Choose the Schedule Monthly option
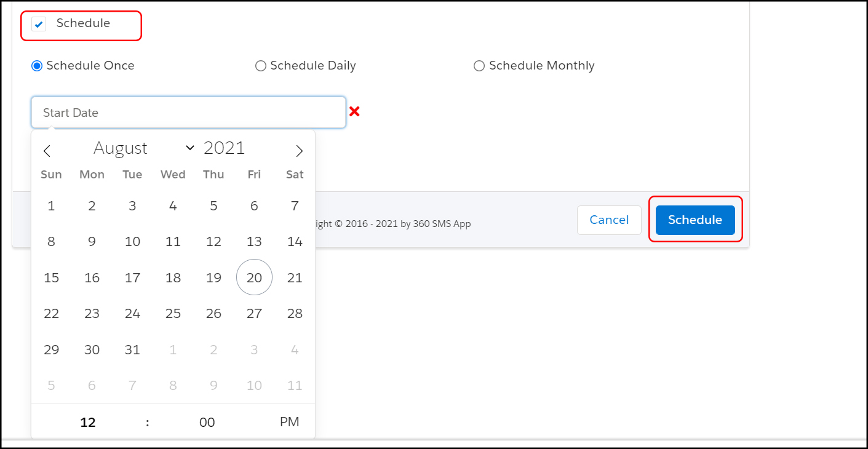The height and width of the screenshot is (449, 868). point(479,66)
